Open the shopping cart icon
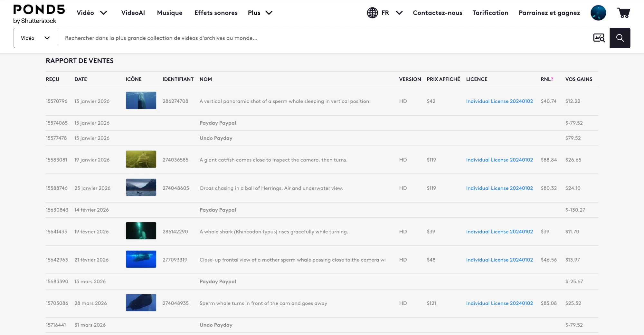This screenshot has width=644, height=335. (623, 13)
